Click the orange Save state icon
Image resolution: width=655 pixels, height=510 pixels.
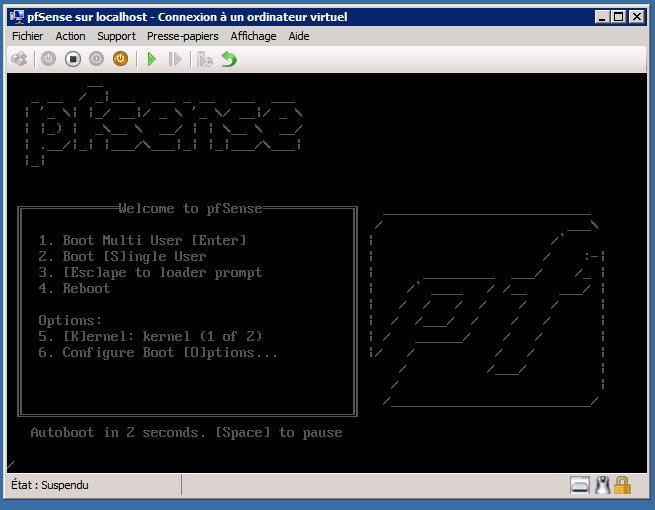tap(120, 59)
